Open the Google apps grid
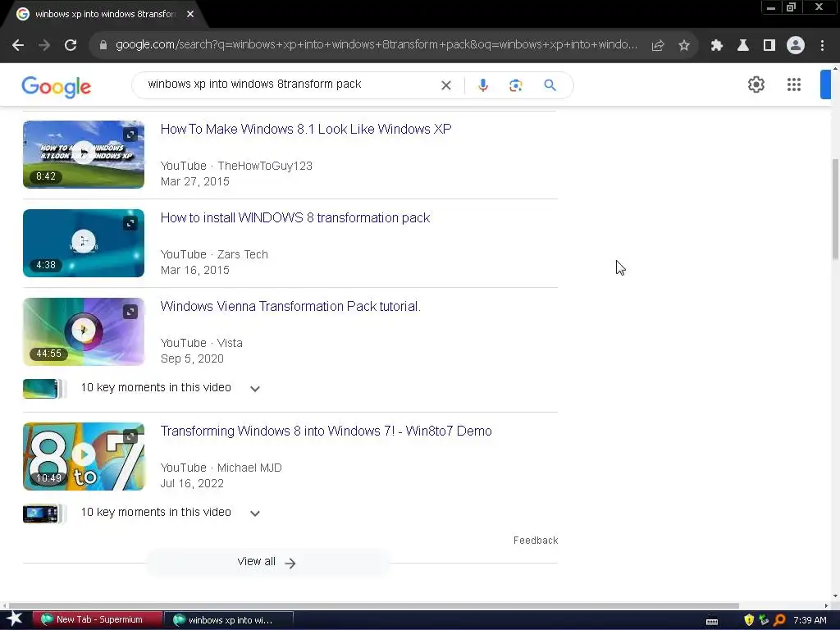This screenshot has width=840, height=630. (x=794, y=84)
